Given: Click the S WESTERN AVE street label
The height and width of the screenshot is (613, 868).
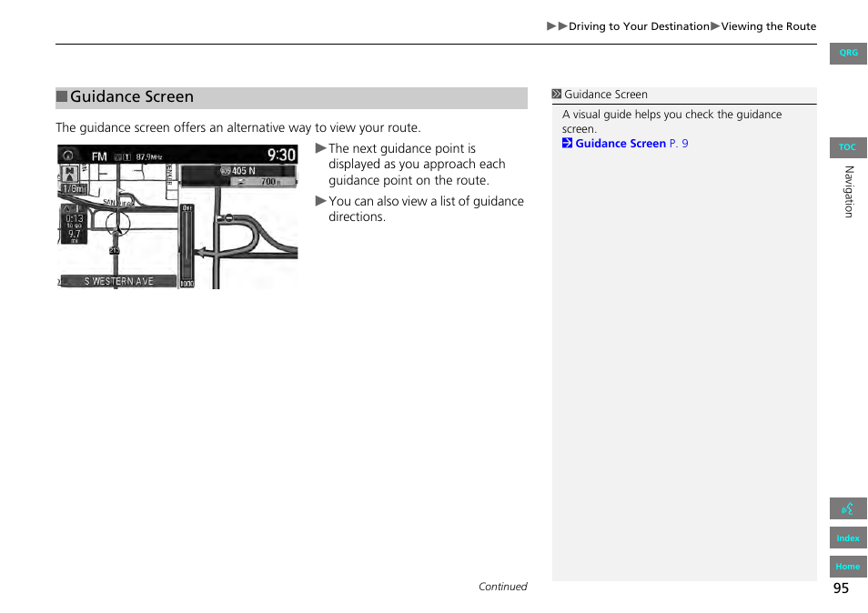Looking at the screenshot, I should [118, 281].
